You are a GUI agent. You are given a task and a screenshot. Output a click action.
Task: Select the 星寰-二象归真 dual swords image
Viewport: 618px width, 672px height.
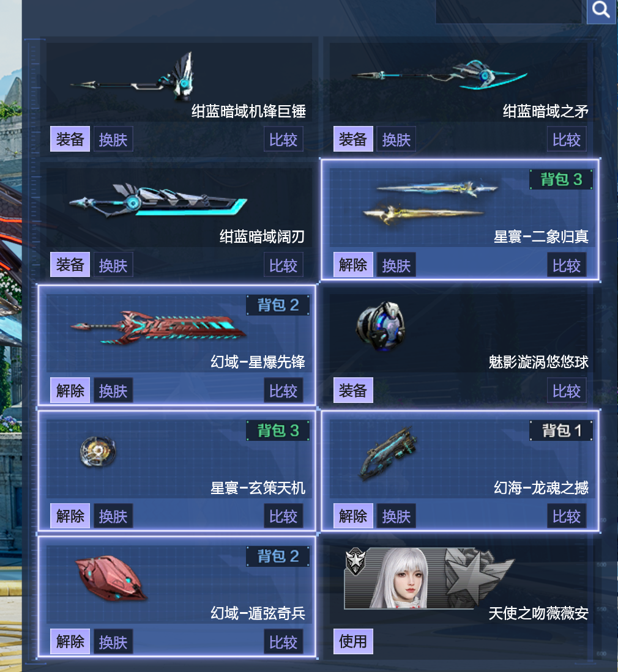[430, 202]
